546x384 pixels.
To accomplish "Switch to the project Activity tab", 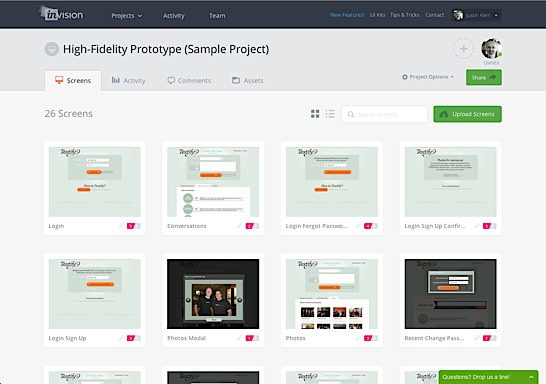I will click(128, 80).
